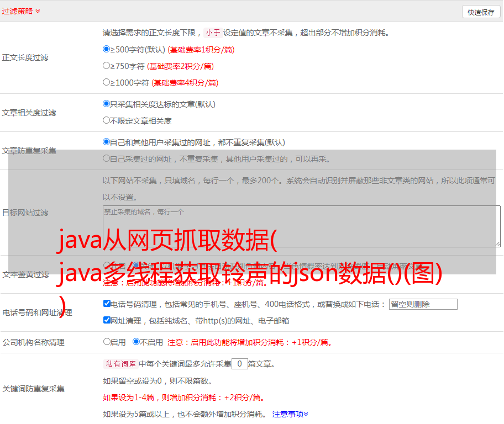Click the 私有词库 tag
Viewport: 504px width, 424px height.
(x=121, y=364)
